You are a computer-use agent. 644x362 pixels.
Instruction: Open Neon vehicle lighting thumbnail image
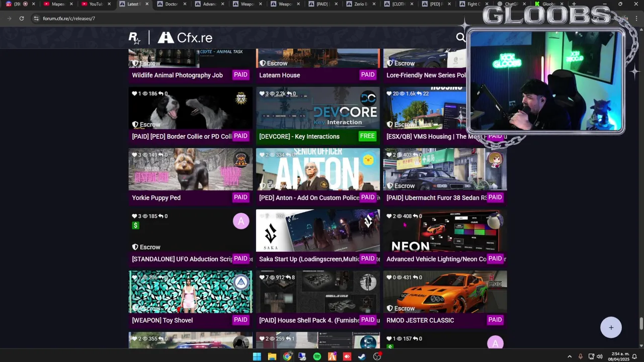coord(445,231)
